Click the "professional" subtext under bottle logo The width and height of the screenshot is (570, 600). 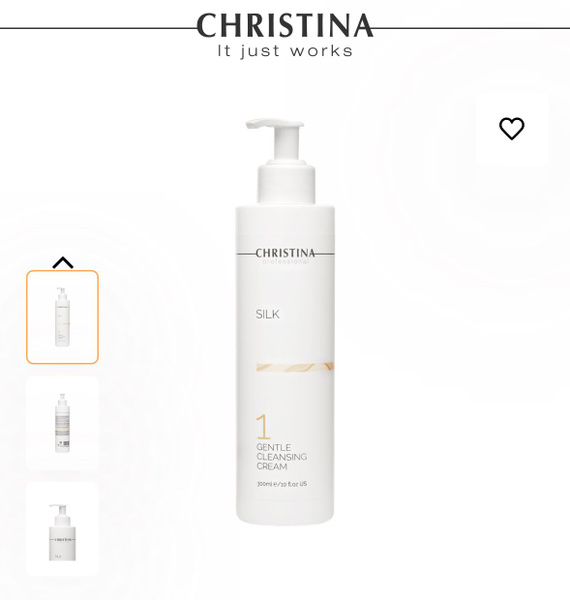click(x=285, y=262)
